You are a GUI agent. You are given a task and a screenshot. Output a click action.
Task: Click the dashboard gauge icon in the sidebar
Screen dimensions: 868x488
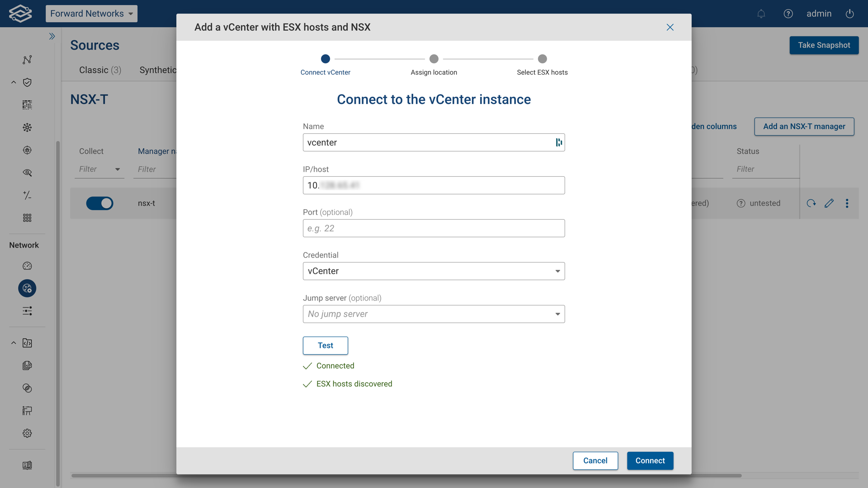click(27, 266)
